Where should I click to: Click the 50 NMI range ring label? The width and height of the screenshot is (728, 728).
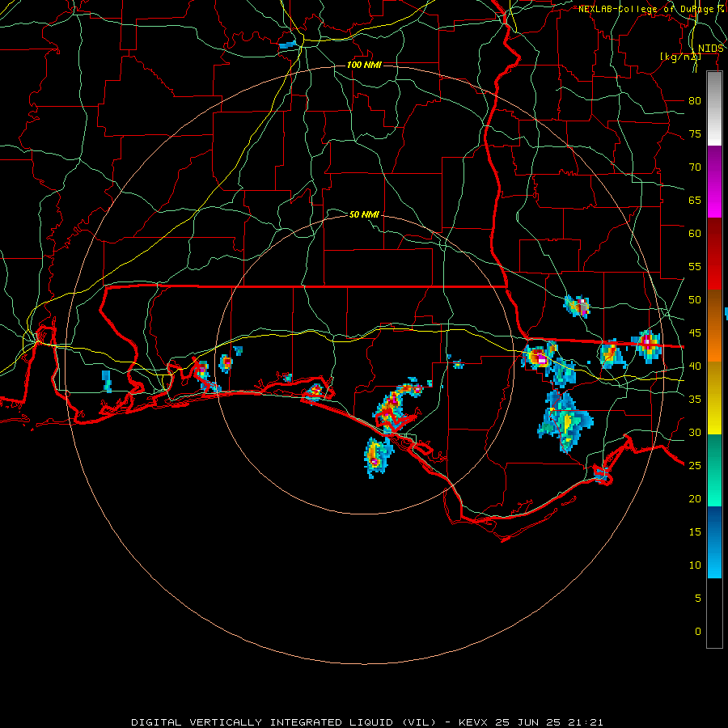point(365,214)
